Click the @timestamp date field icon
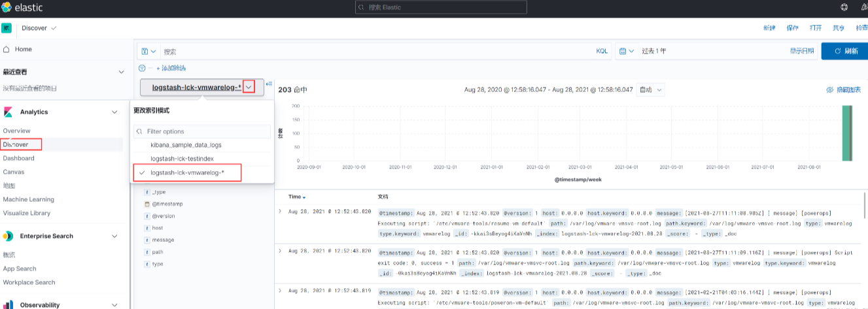 pyautogui.click(x=147, y=204)
